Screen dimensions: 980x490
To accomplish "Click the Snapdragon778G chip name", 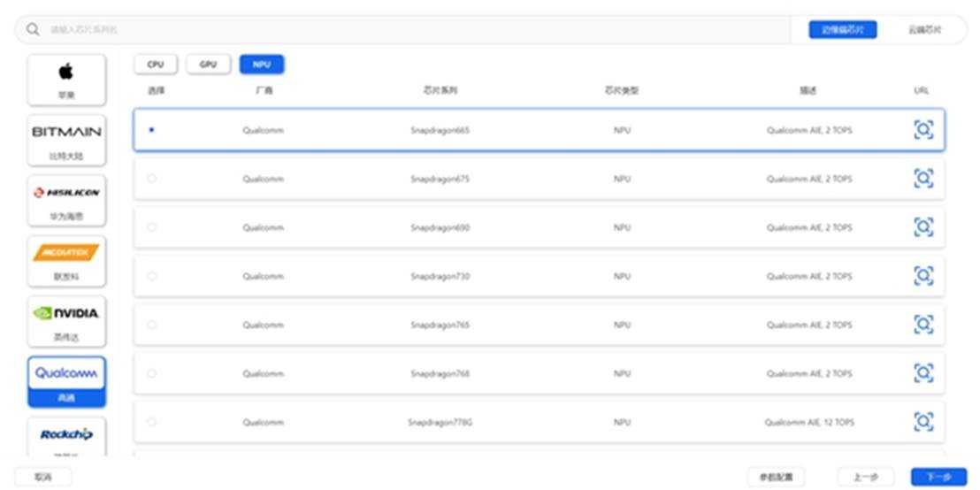I will pyautogui.click(x=440, y=422).
